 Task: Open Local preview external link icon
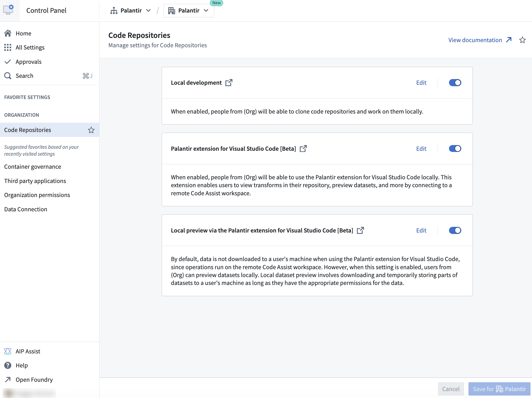click(360, 230)
